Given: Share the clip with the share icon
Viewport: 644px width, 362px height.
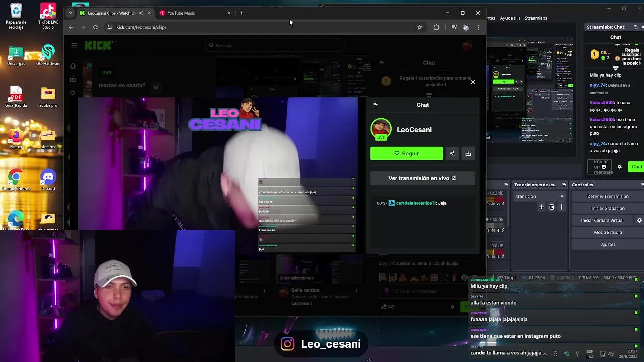Looking at the screenshot, I should (452, 153).
